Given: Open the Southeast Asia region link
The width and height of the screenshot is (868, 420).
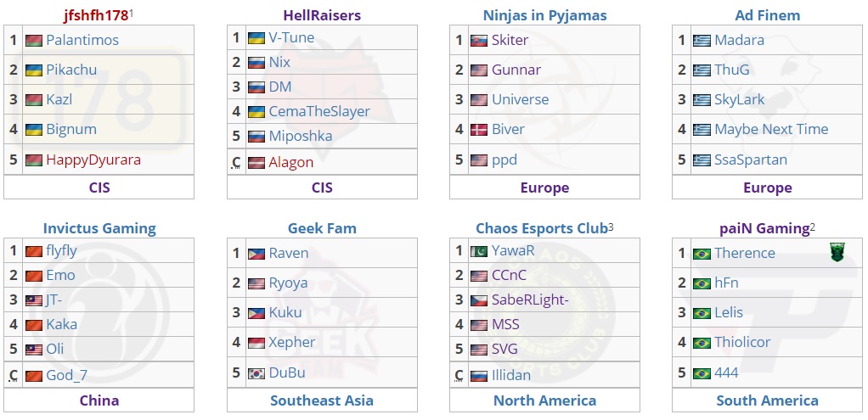Looking at the screenshot, I should tap(322, 400).
